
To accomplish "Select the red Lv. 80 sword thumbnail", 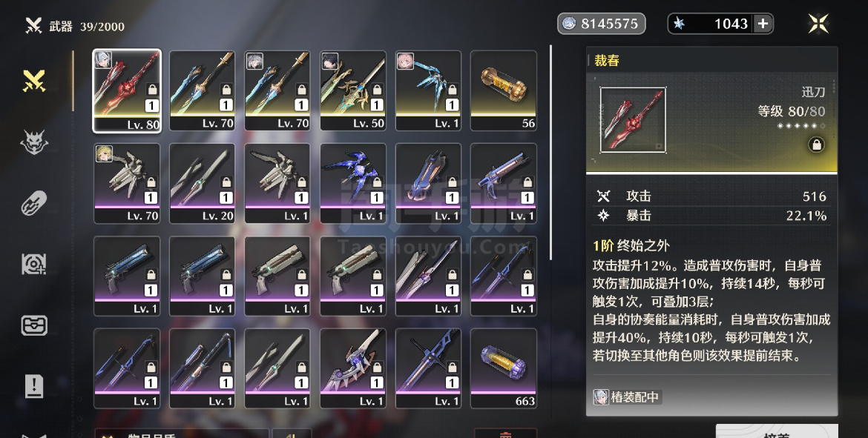I will 127,91.
